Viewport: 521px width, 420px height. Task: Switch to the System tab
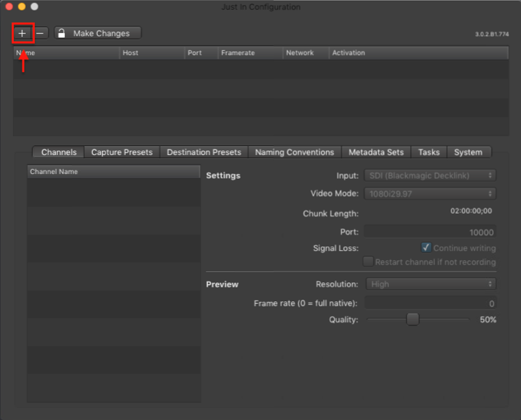[x=468, y=152]
